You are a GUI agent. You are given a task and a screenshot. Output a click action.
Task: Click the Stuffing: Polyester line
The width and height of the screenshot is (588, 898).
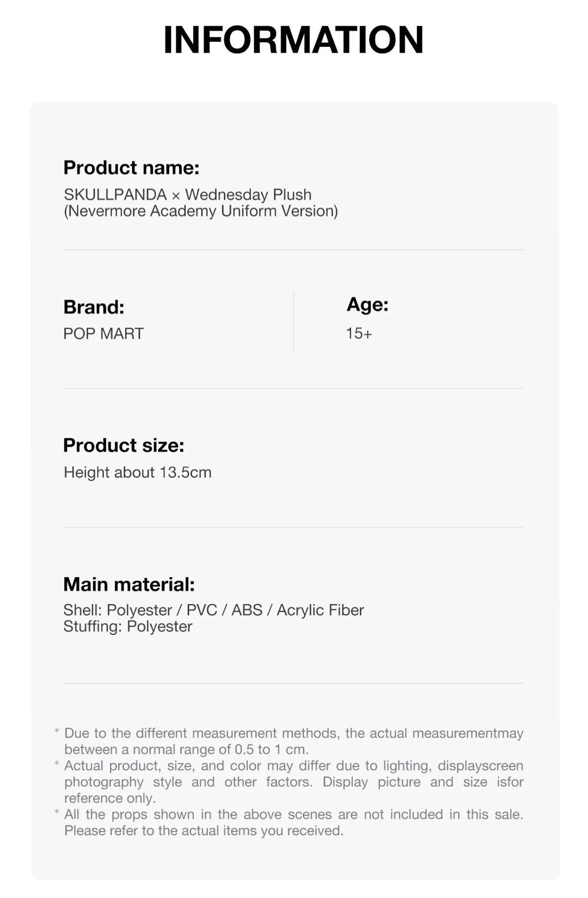(x=128, y=626)
